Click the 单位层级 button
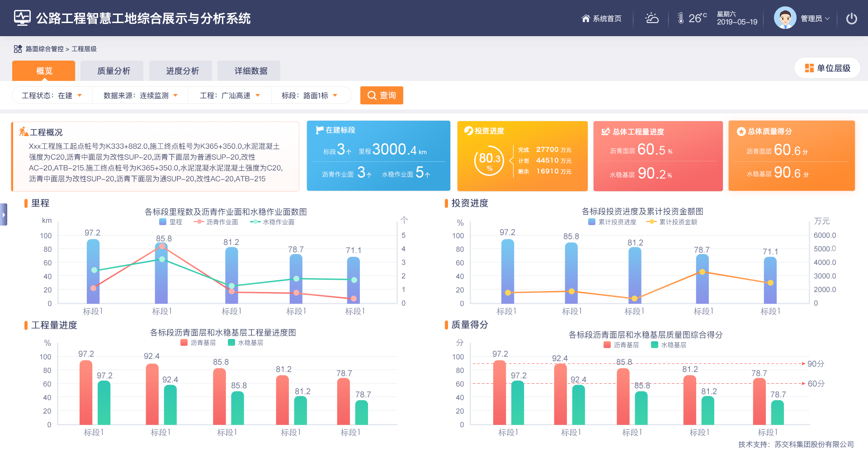Image resolution: width=868 pixels, height=452 pixels. (x=827, y=68)
